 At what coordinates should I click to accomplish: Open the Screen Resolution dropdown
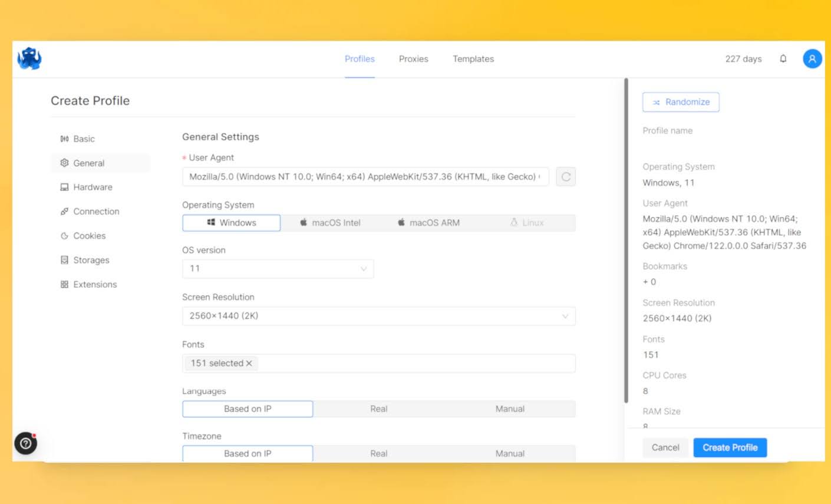378,316
